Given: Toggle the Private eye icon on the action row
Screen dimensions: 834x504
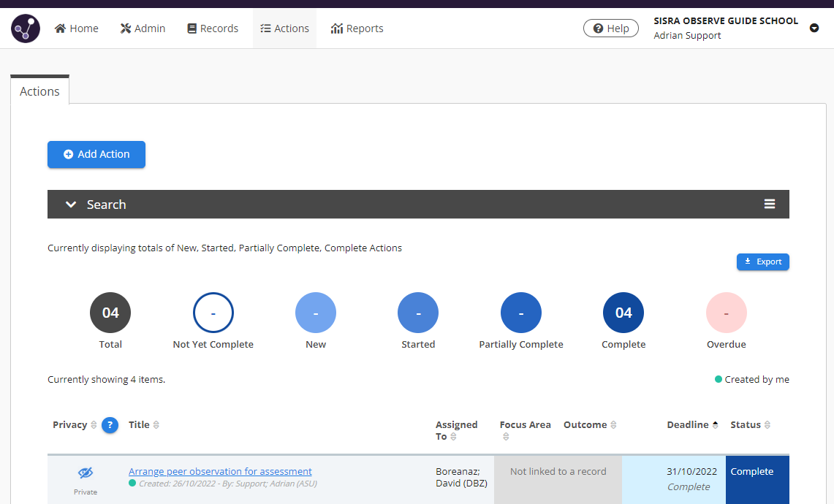Looking at the screenshot, I should 85,471.
